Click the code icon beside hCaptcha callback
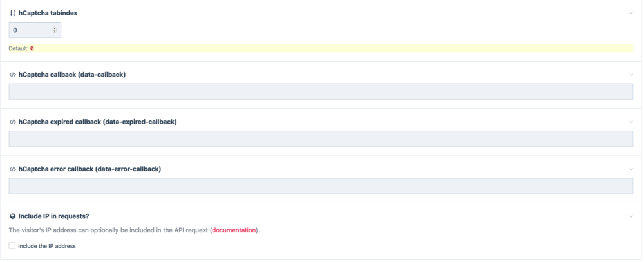 point(12,75)
